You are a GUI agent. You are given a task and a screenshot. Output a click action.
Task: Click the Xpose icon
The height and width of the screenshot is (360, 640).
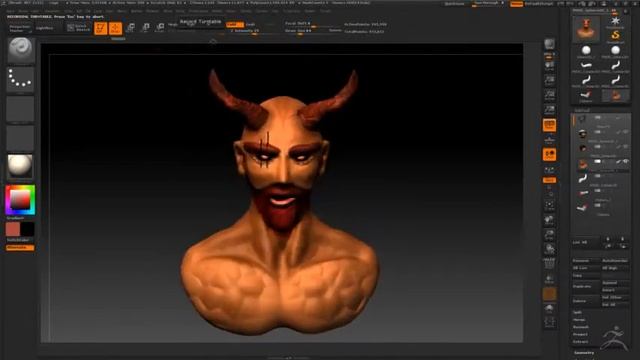pyautogui.click(x=549, y=322)
